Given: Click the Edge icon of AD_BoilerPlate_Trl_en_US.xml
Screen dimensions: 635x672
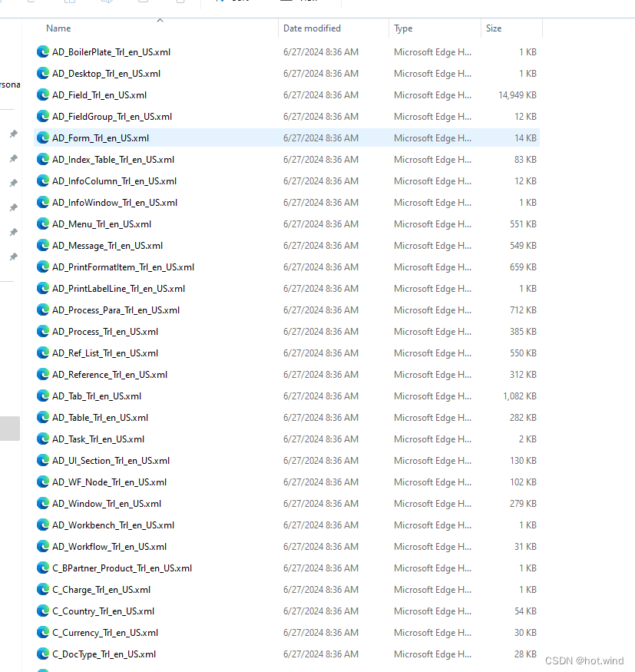Looking at the screenshot, I should click(43, 52).
